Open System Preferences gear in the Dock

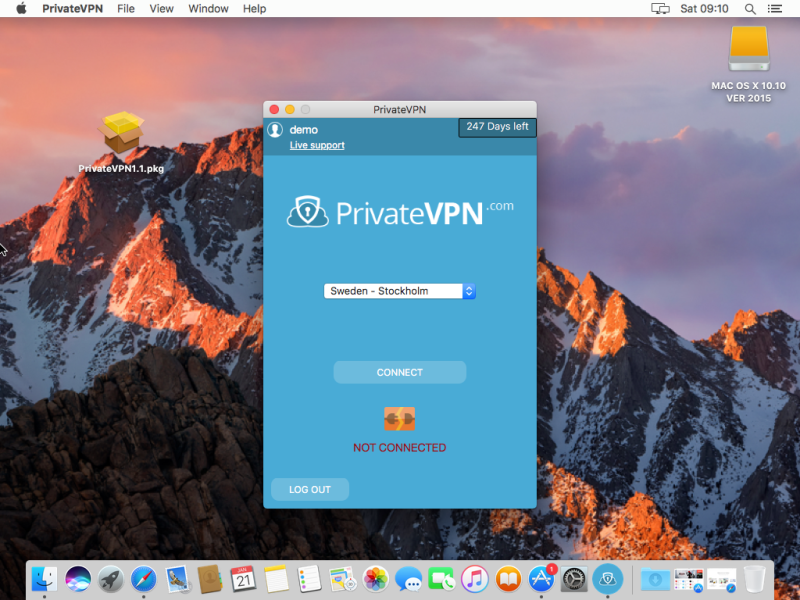pos(574,578)
